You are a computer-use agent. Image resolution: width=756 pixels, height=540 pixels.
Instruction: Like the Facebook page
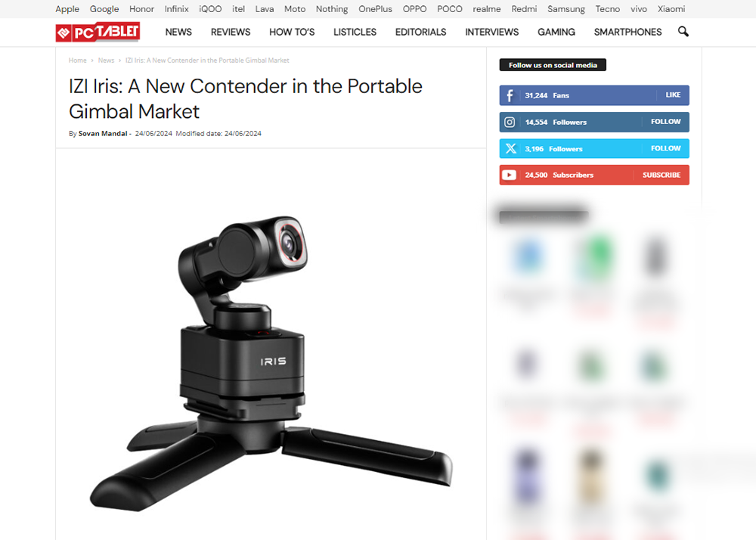[673, 95]
